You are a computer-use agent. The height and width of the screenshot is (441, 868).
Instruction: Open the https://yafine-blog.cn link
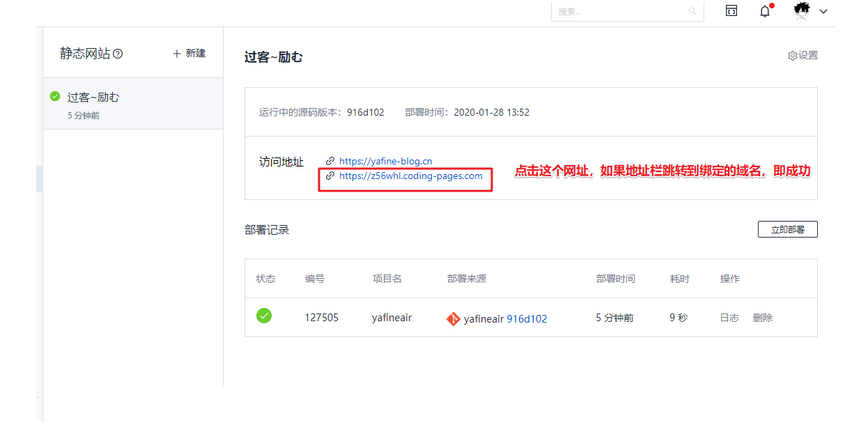point(385,162)
